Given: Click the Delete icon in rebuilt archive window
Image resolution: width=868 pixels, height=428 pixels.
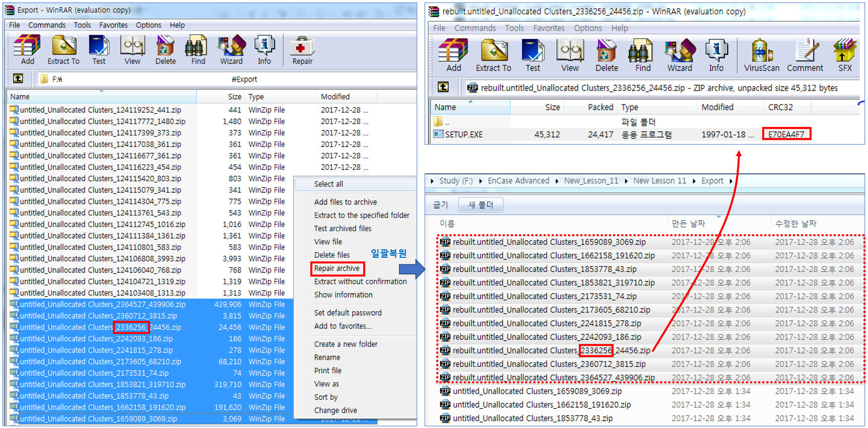Looking at the screenshot, I should [607, 55].
